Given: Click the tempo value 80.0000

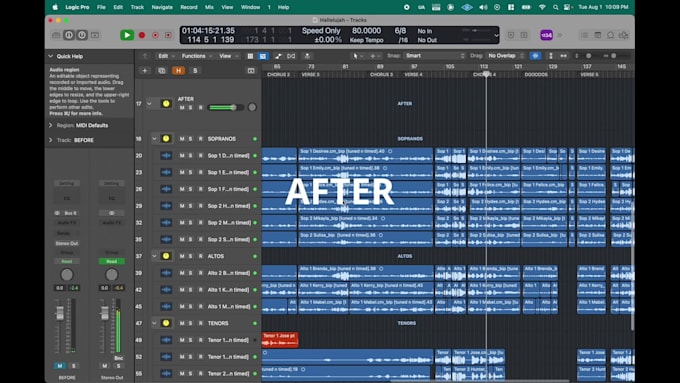Looking at the screenshot, I should click(366, 31).
